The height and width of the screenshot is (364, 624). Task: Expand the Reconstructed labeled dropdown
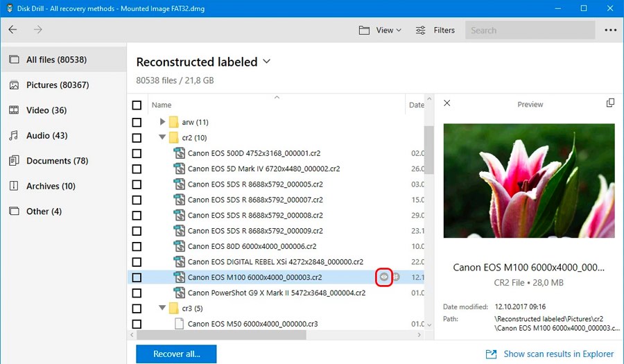pyautogui.click(x=267, y=62)
